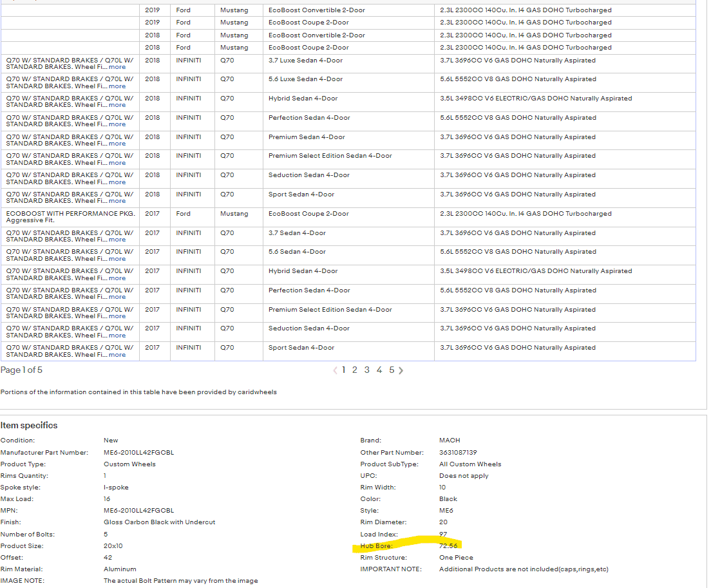Click Finish value 'Gloss Carbon Black with Undercut'
Image resolution: width=711 pixels, height=588 pixels.
160,522
